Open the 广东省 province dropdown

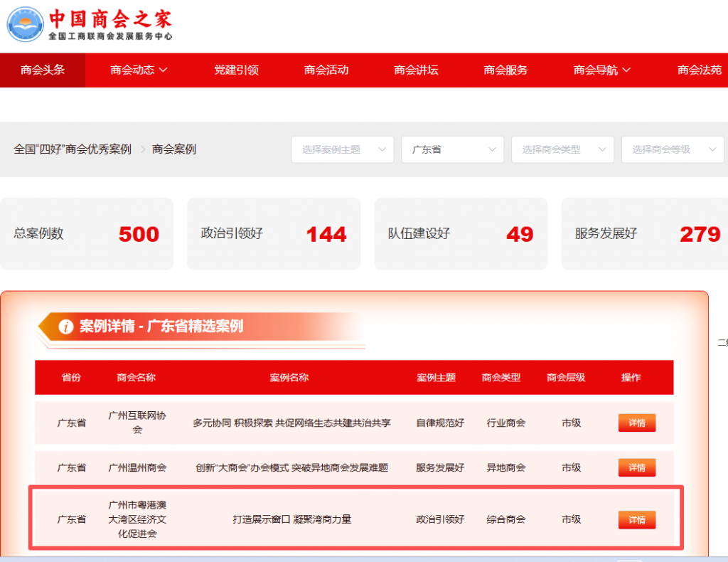point(452,149)
